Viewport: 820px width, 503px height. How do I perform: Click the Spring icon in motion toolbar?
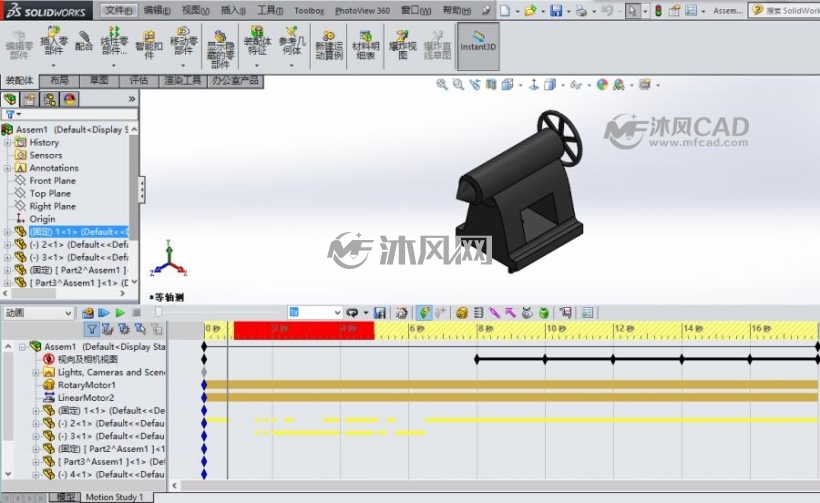(478, 313)
